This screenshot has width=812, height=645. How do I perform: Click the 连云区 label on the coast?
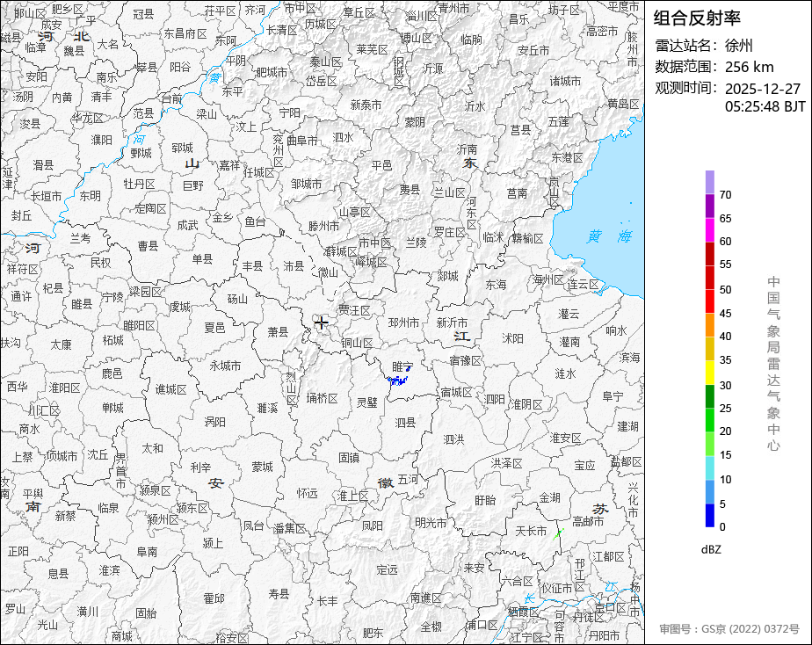click(584, 284)
